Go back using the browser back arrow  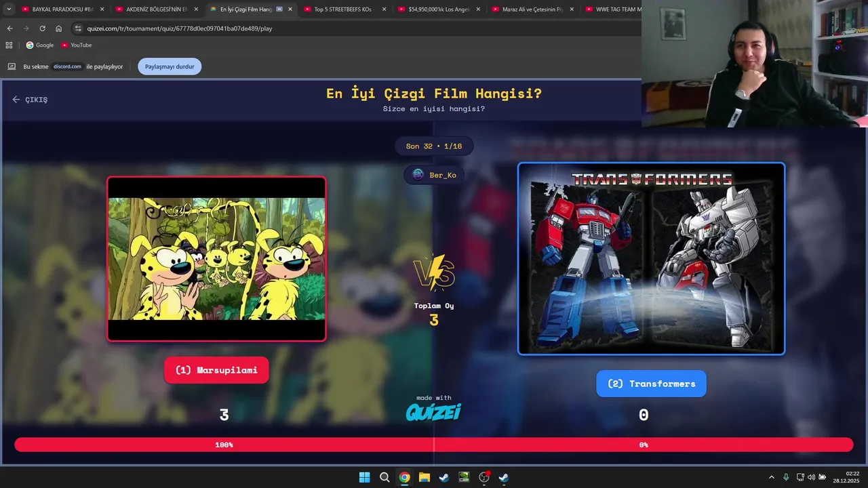tap(9, 28)
